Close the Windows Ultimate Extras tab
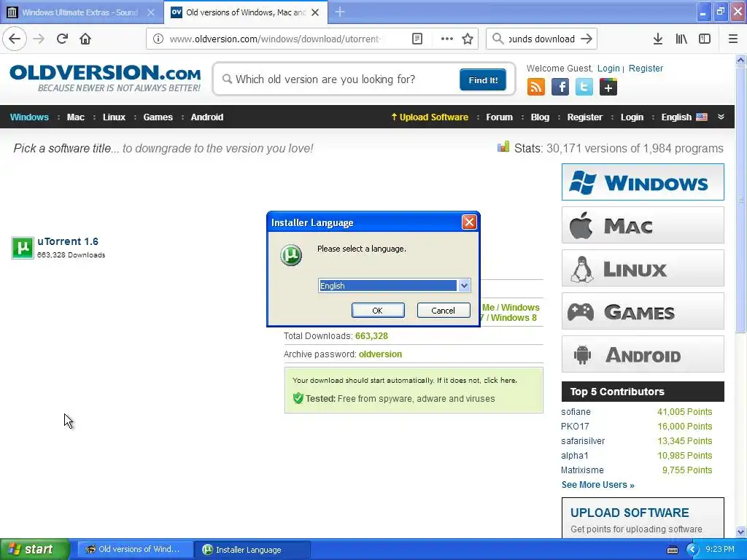The width and height of the screenshot is (747, 560). pos(151,12)
